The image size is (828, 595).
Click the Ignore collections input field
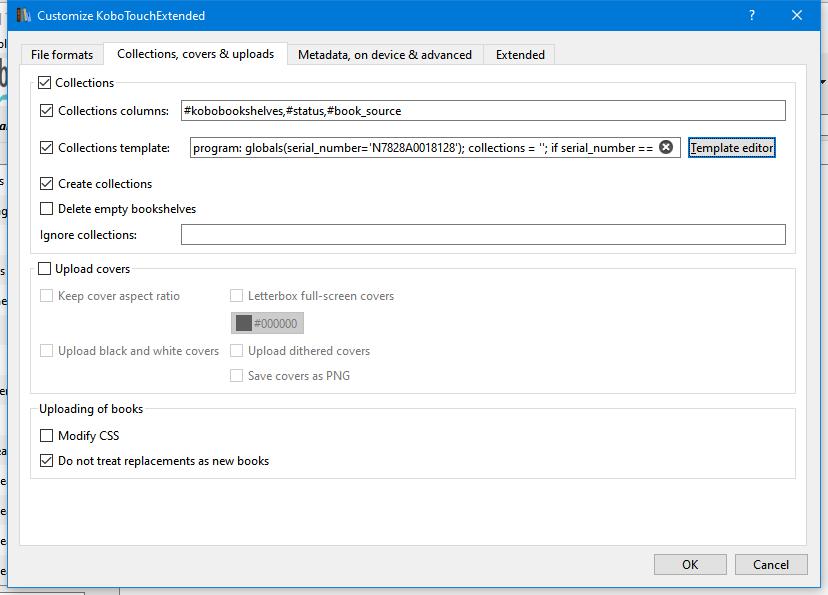coord(483,234)
